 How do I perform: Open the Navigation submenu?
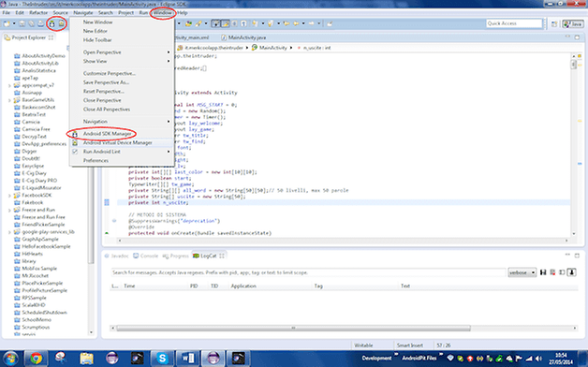pyautogui.click(x=122, y=122)
